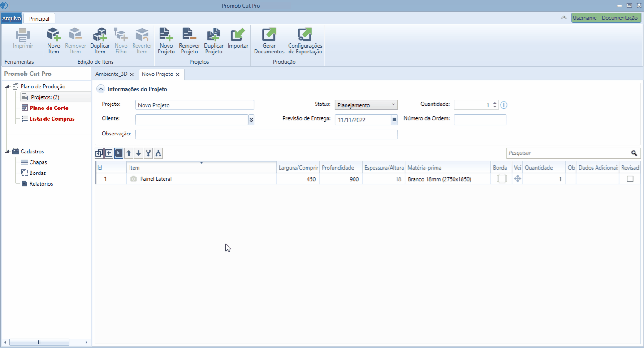Close the Ambiente_3D tab
Image resolution: width=644 pixels, height=348 pixels.
(132, 74)
